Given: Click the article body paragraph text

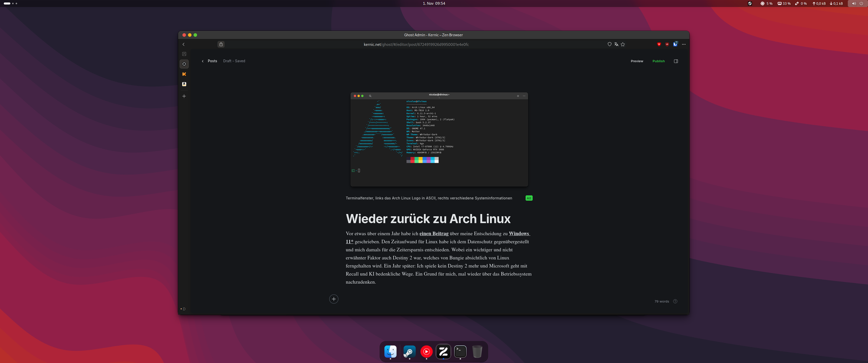Looking at the screenshot, I should 439,258.
